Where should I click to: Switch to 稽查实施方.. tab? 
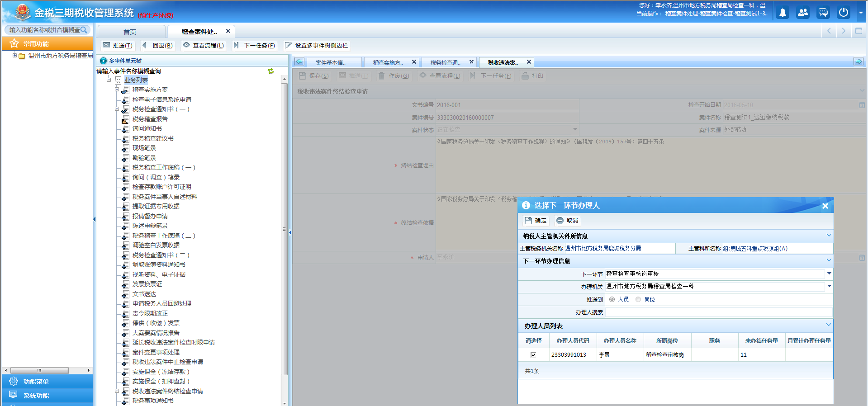click(388, 62)
